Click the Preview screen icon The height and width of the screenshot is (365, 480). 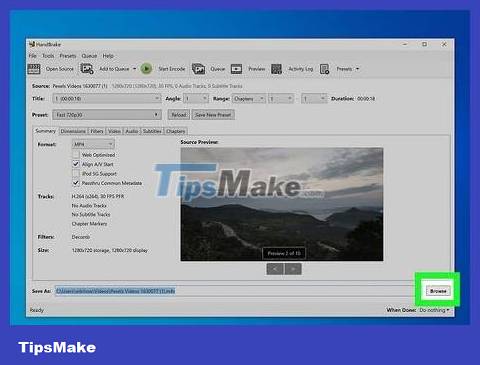[x=236, y=69]
